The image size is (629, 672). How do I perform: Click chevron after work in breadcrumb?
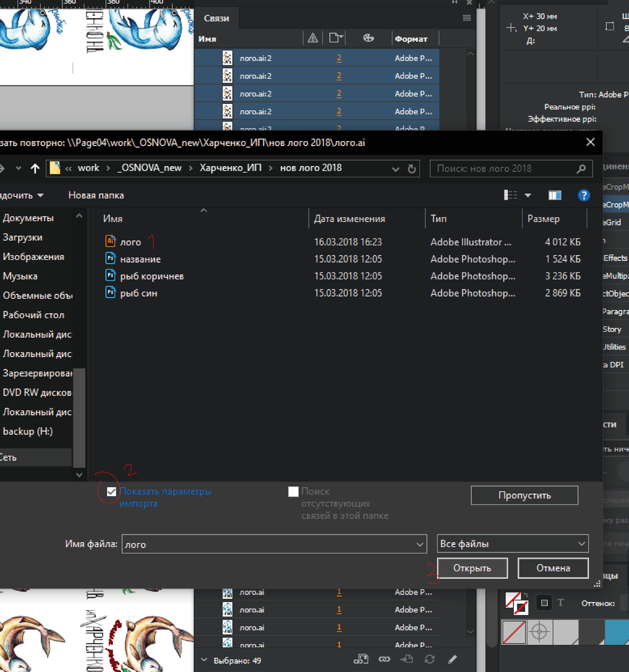point(108,168)
